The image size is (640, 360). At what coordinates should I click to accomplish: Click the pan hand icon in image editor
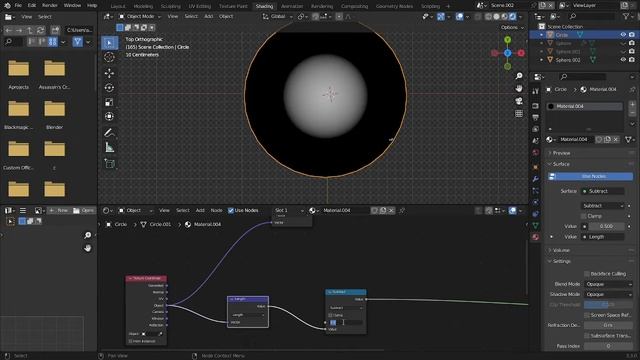click(x=88, y=248)
